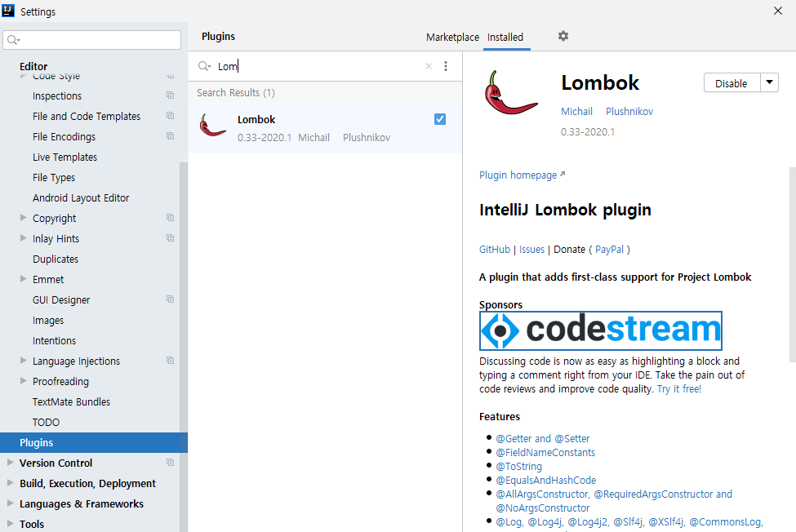The height and width of the screenshot is (532, 796).
Task: Click the project-level icon beside Language Injections
Action: [x=170, y=361]
